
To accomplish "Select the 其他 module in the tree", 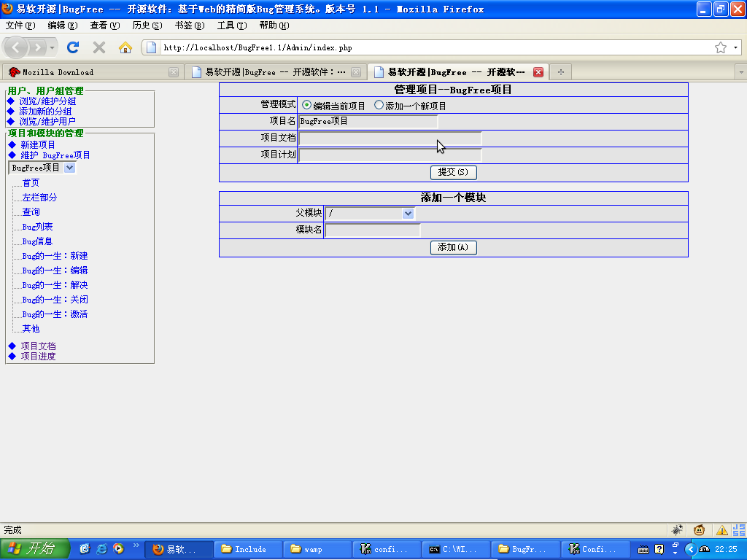I will click(x=31, y=329).
